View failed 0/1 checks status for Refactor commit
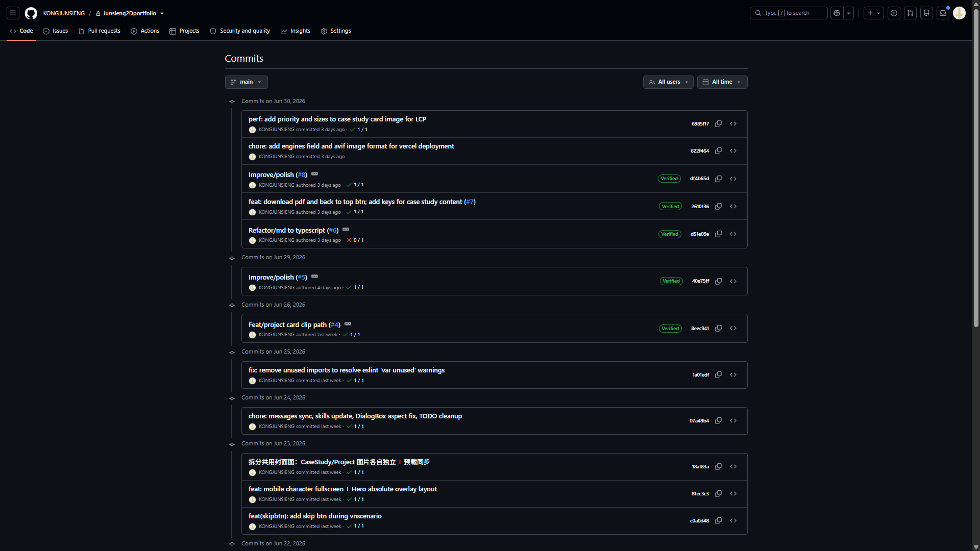This screenshot has width=980, height=551. (355, 240)
